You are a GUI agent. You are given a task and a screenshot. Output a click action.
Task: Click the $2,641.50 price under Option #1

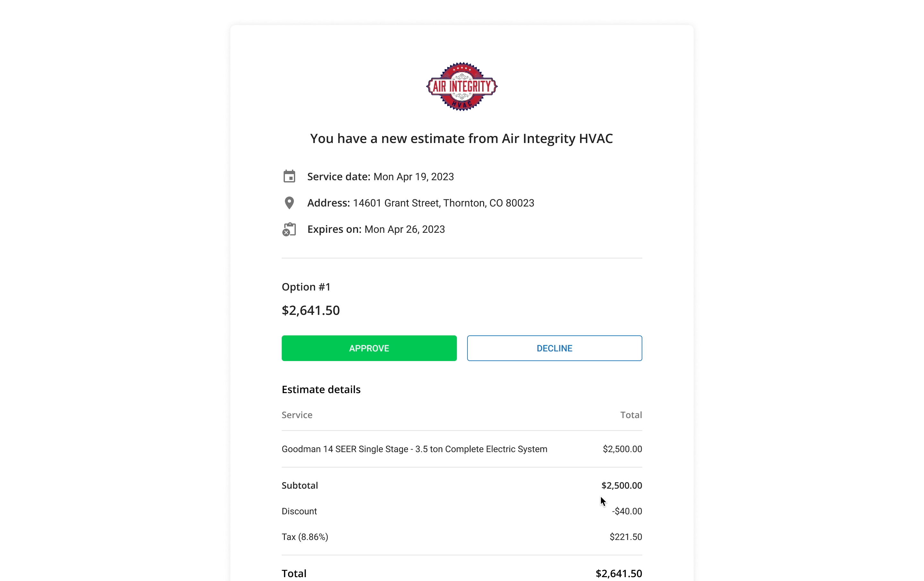(311, 310)
